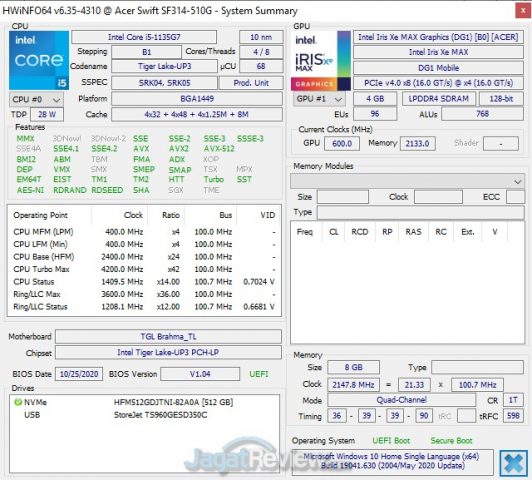Click the TGL Brahma_TL motherboard field
The image size is (532, 480).
pyautogui.click(x=168, y=337)
